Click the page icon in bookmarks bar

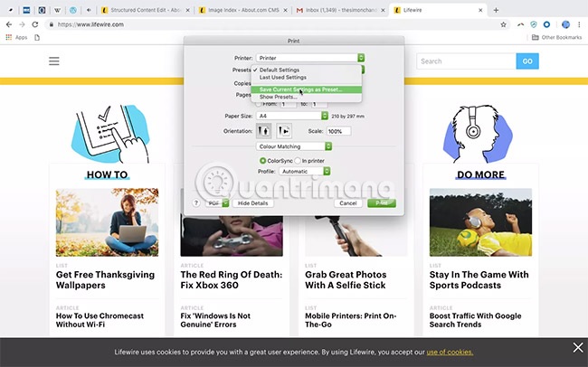(x=37, y=37)
